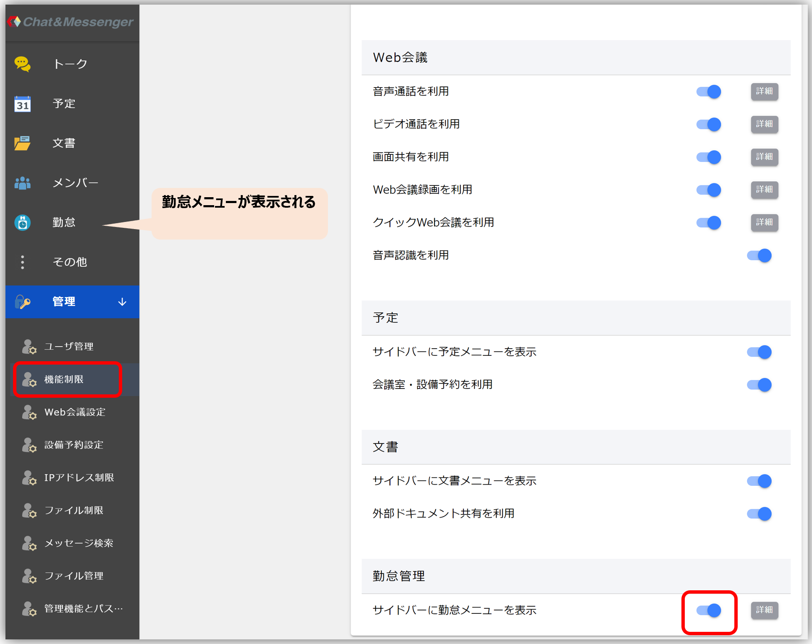
Task: Toggle 音声通話を利用 switch
Action: (x=709, y=91)
